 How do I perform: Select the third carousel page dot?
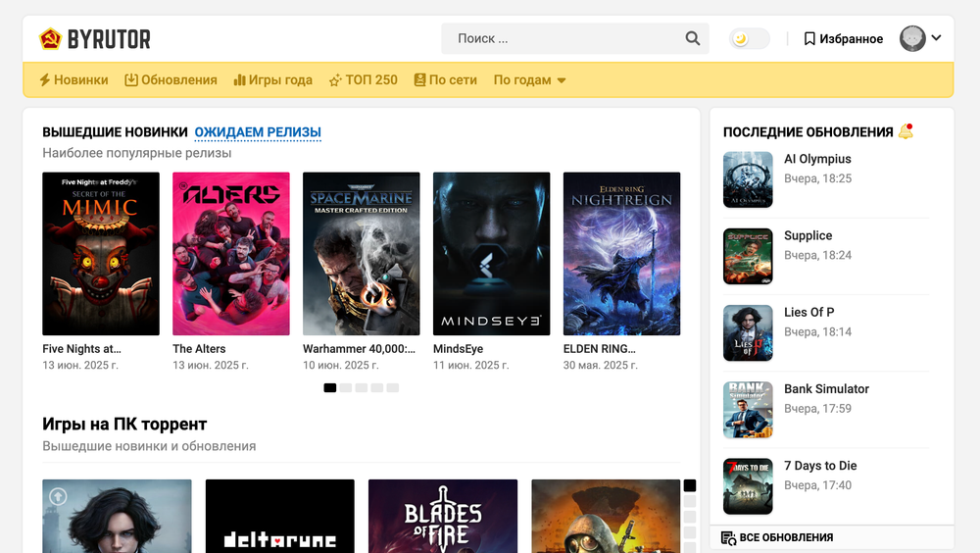pyautogui.click(x=362, y=388)
